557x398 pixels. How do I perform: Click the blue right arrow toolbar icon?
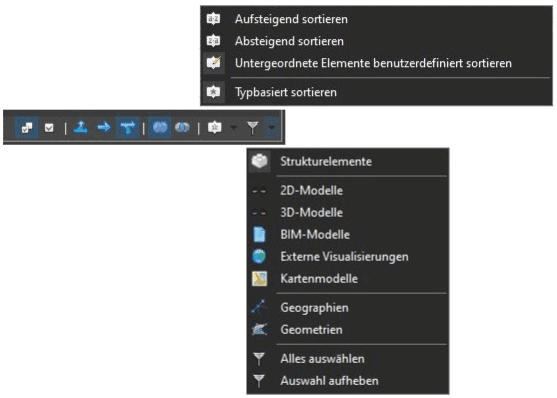pos(104,127)
